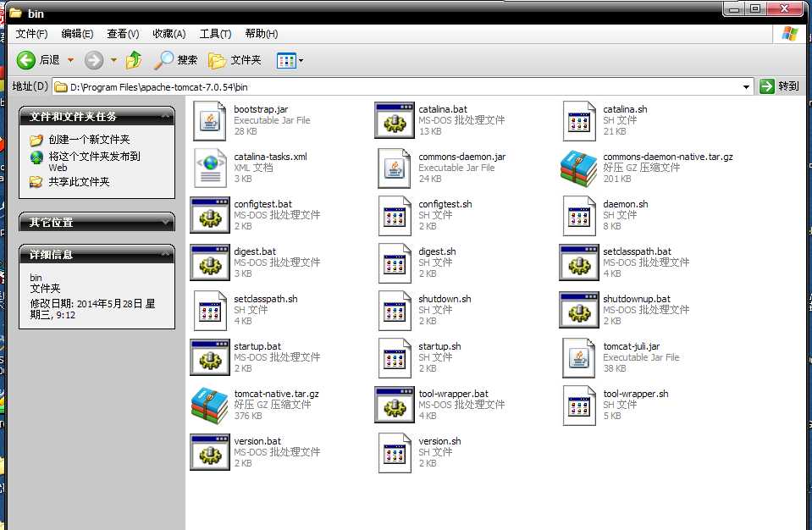
Task: Click the setclasspath.bat file name
Action: tap(637, 251)
